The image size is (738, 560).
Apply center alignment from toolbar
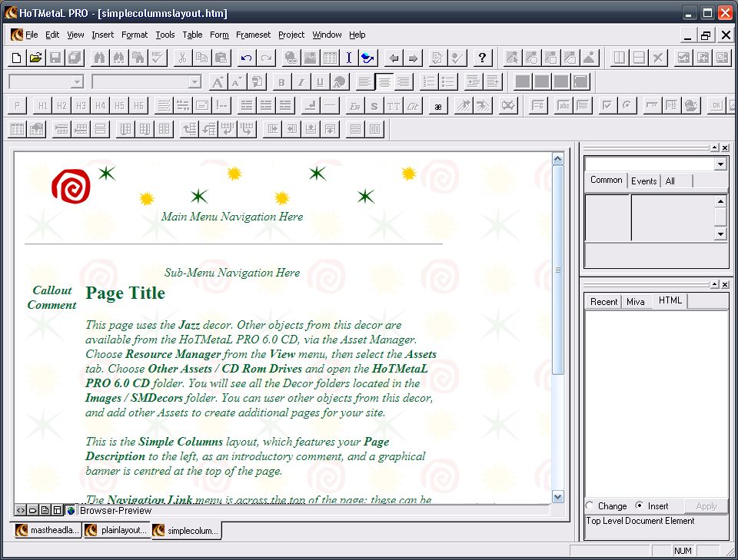click(x=384, y=82)
